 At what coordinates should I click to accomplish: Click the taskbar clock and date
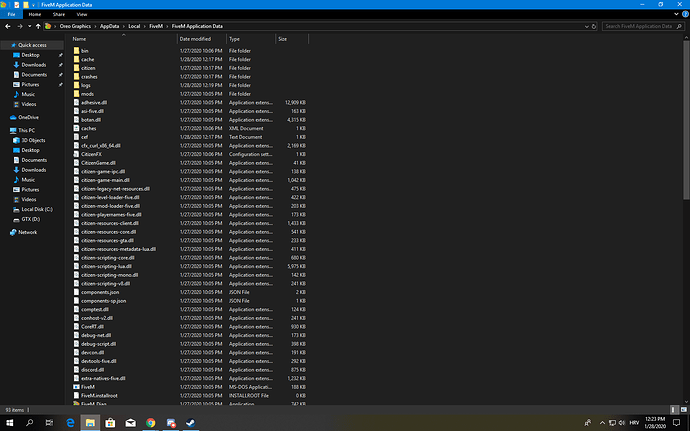point(655,423)
